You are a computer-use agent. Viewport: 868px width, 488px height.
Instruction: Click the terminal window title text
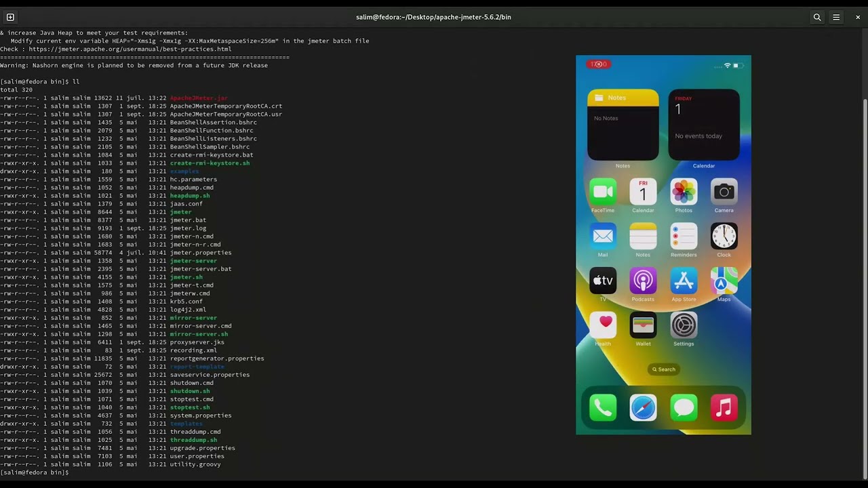tap(433, 17)
